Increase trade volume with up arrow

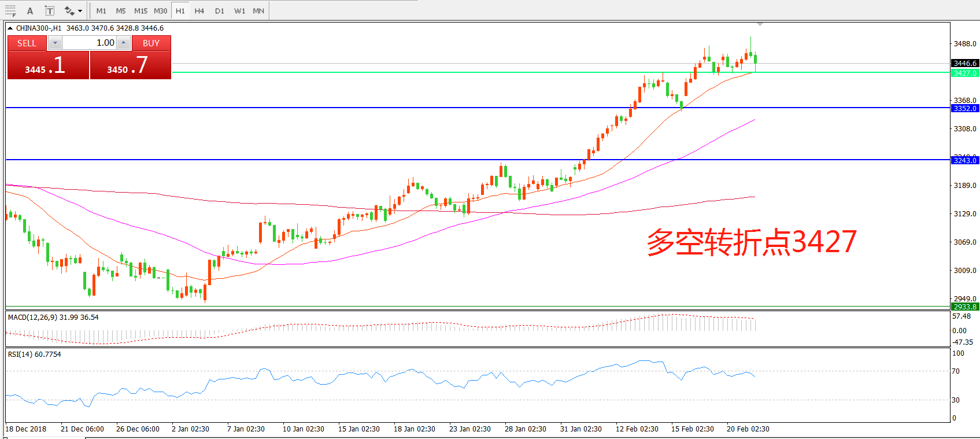pyautogui.click(x=123, y=43)
